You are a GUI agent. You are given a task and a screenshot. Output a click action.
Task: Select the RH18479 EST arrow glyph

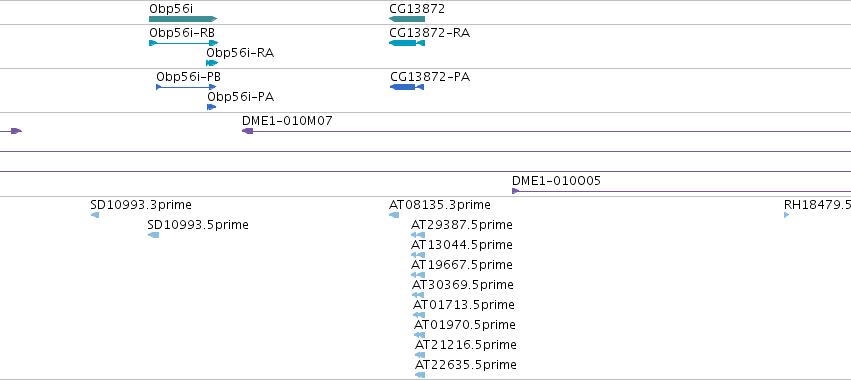(x=786, y=215)
